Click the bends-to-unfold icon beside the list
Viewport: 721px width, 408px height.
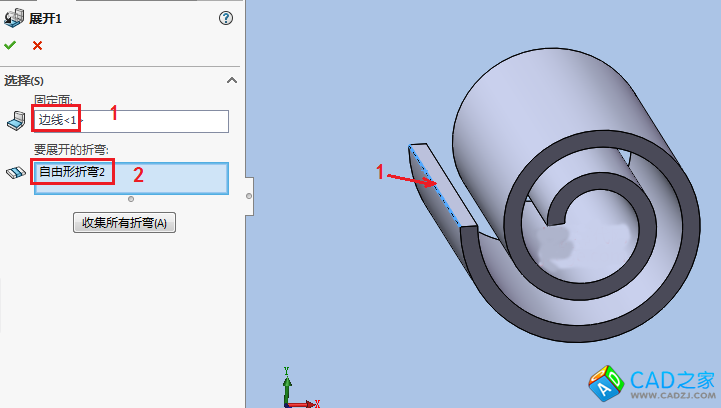pyautogui.click(x=15, y=173)
